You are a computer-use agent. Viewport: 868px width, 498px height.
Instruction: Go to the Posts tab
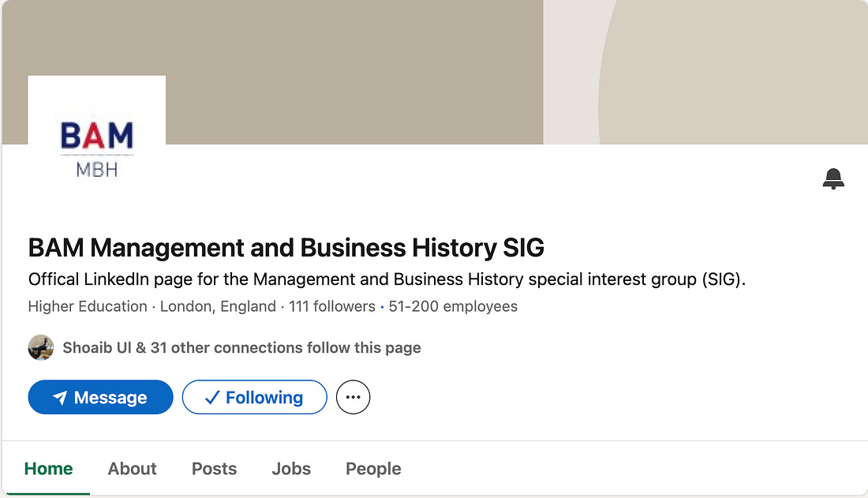coord(214,469)
